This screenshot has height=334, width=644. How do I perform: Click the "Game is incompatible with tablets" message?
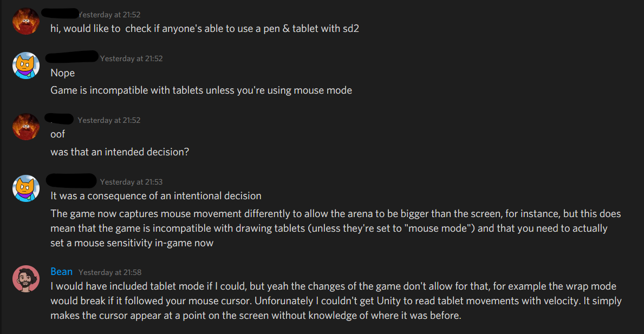coord(201,90)
